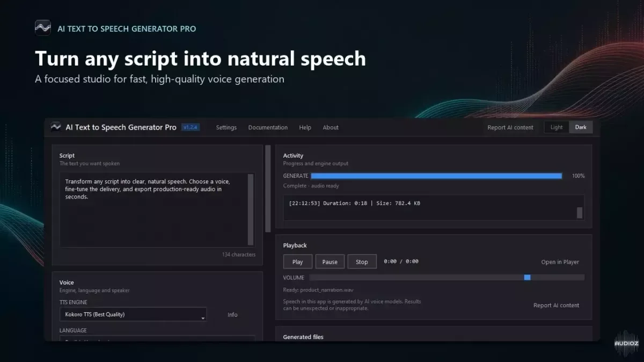This screenshot has height=362, width=644.
Task: Click Report AI content in Playback panel
Action: click(x=556, y=305)
